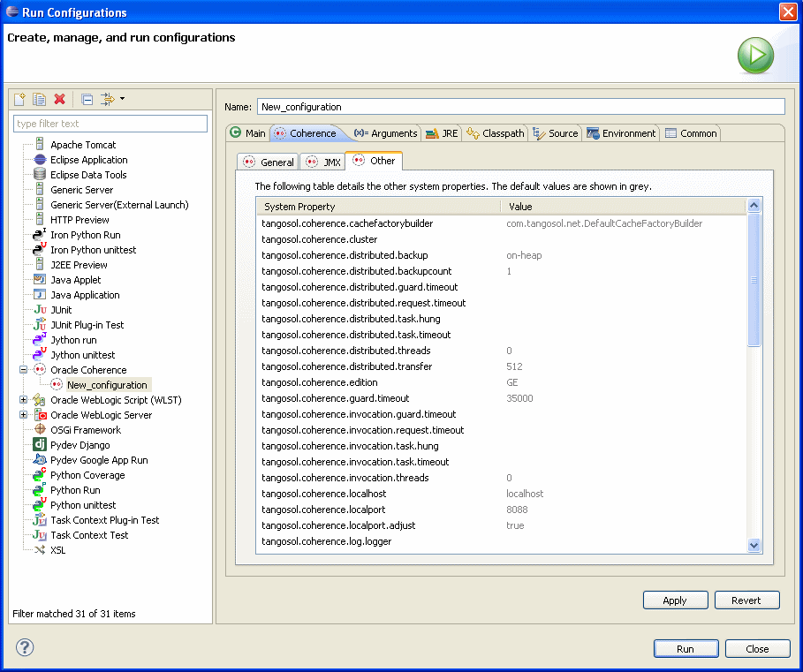This screenshot has height=672, width=803.
Task: Select the Apache Tomcat icon in tree
Action: point(40,144)
